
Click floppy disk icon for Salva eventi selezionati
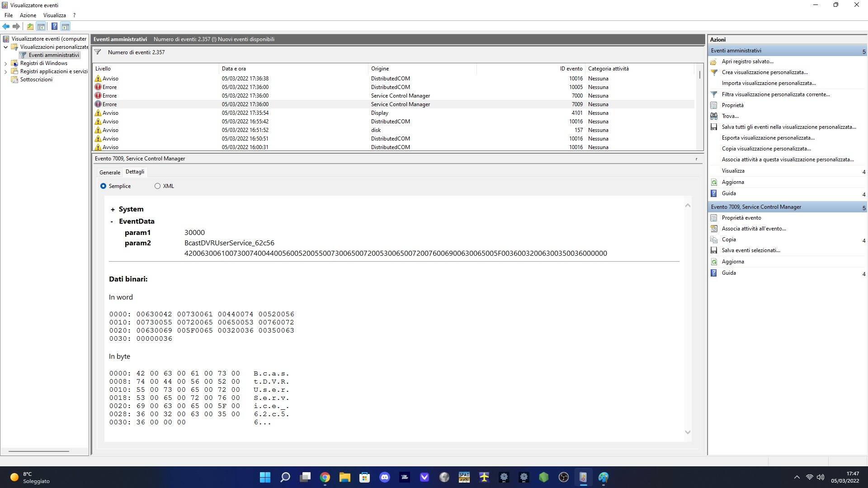[x=714, y=250]
